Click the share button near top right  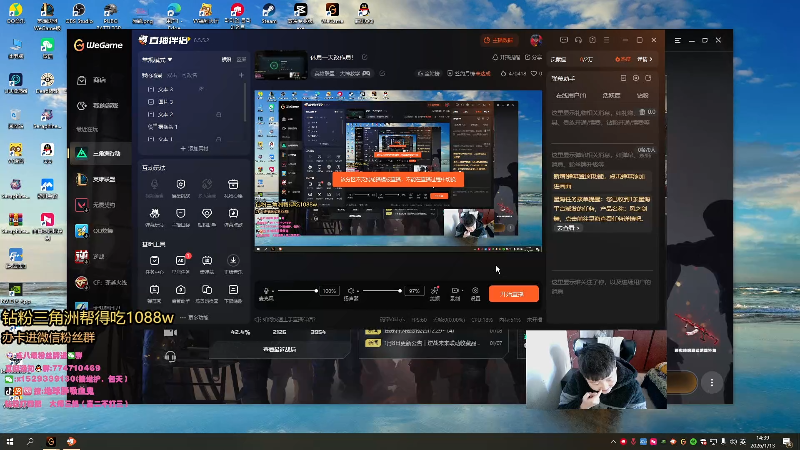[533, 58]
